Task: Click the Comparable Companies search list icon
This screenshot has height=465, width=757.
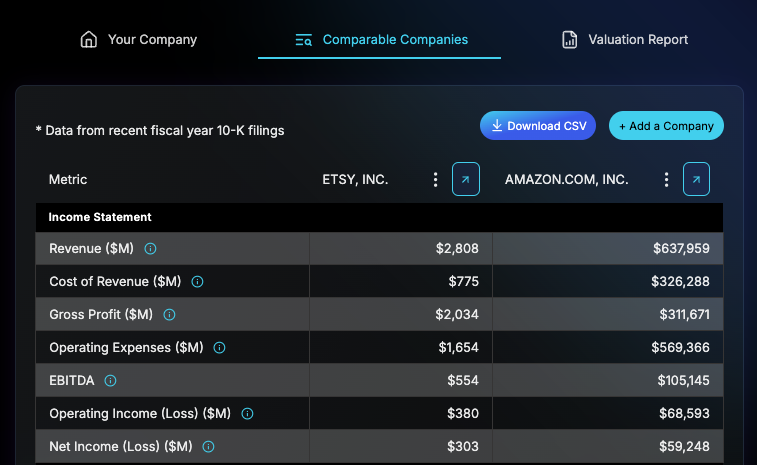Action: coord(304,40)
